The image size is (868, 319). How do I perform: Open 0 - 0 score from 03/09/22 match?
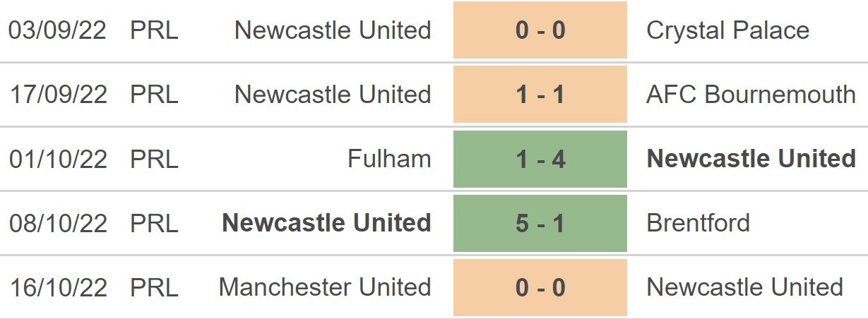[x=540, y=30]
